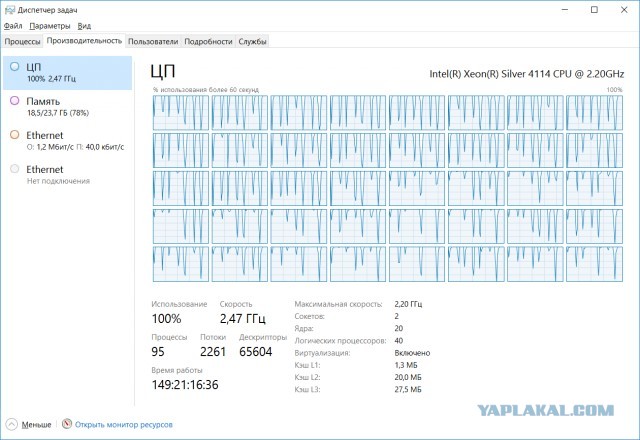Click the blue circle icon next to ЦП
The height and width of the screenshot is (440, 640).
[15, 67]
